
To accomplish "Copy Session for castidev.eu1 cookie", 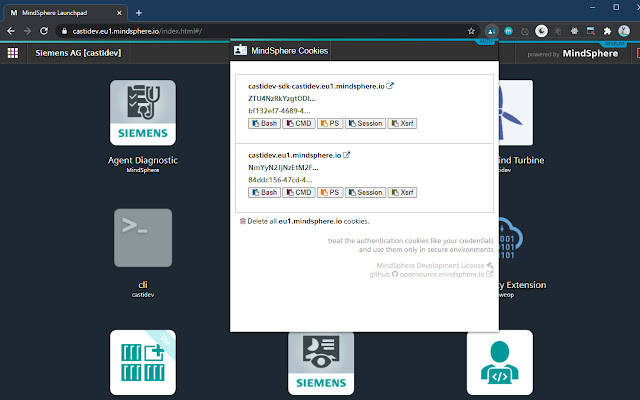I will tap(365, 192).
